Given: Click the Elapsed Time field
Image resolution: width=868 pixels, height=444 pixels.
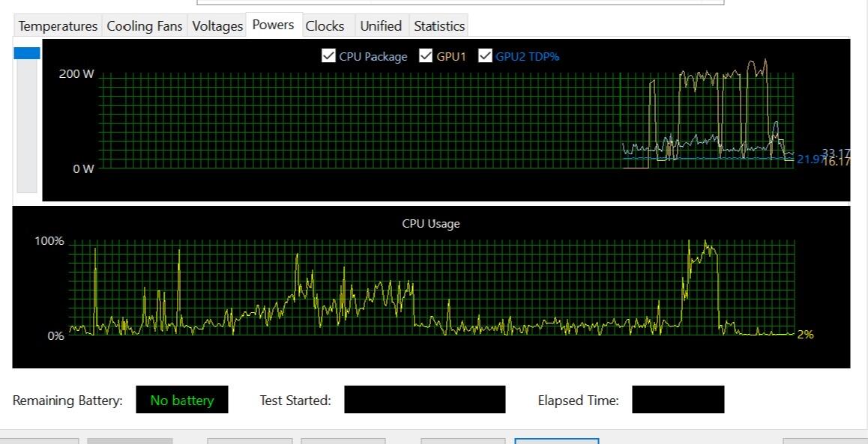Looking at the screenshot, I should coord(678,400).
